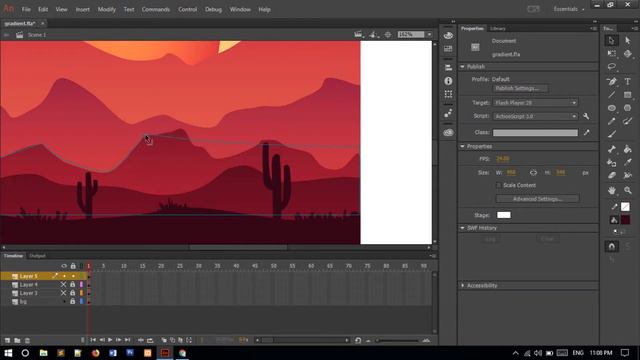
Task: Show hidden Layer 3
Action: pos(63,293)
